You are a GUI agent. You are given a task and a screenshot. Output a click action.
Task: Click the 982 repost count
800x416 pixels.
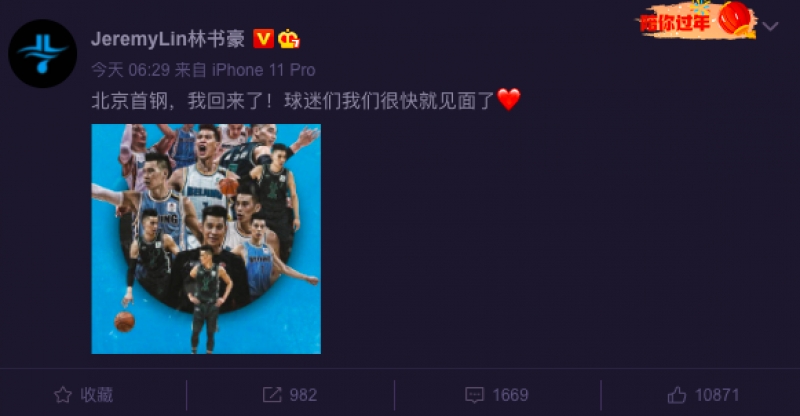(303, 395)
